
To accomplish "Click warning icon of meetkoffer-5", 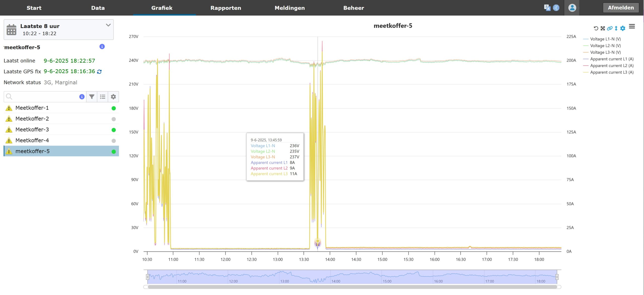I will 9,151.
